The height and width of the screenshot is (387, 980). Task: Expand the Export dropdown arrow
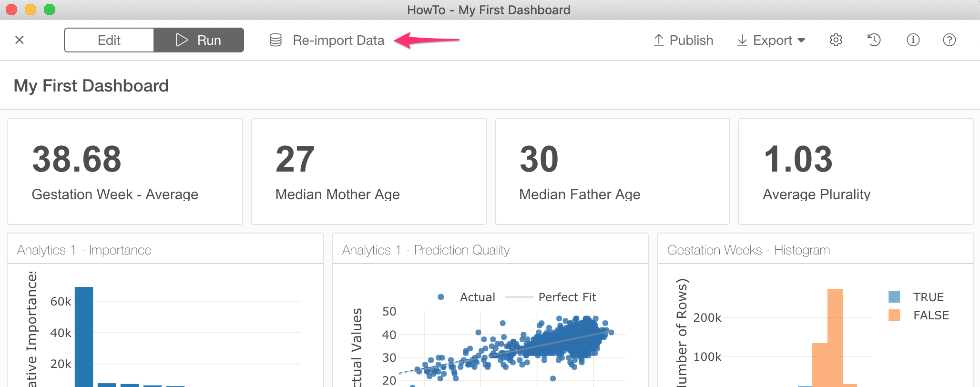pos(801,41)
